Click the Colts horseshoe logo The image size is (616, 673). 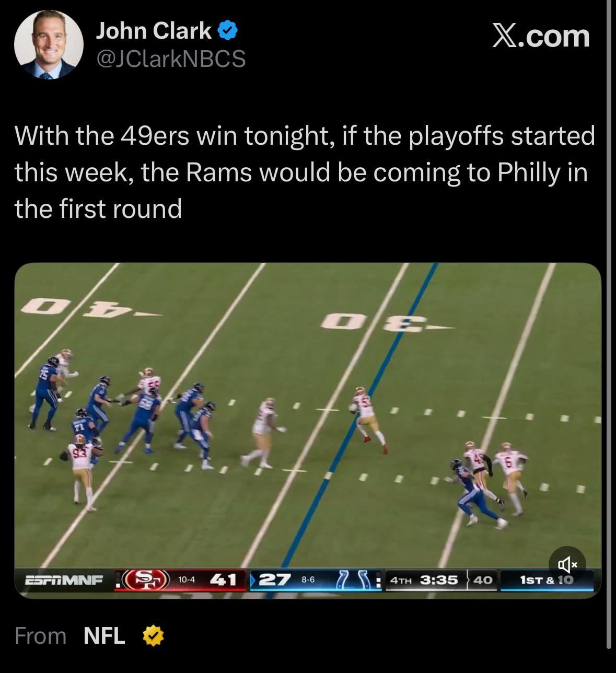click(x=357, y=581)
